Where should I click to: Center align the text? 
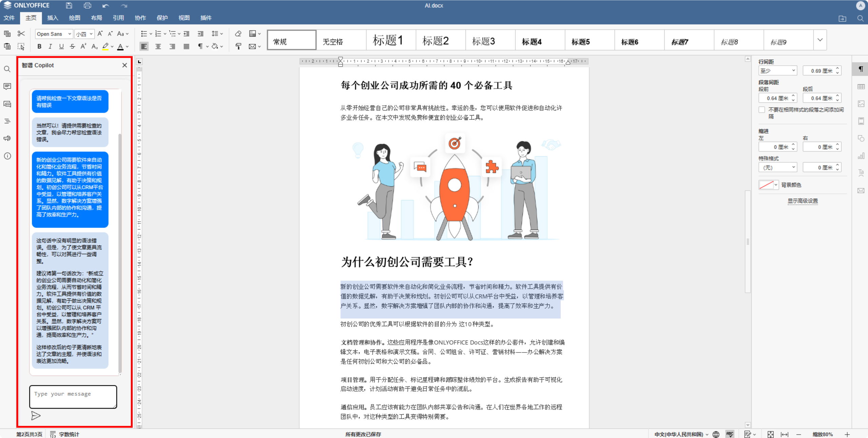(x=158, y=46)
